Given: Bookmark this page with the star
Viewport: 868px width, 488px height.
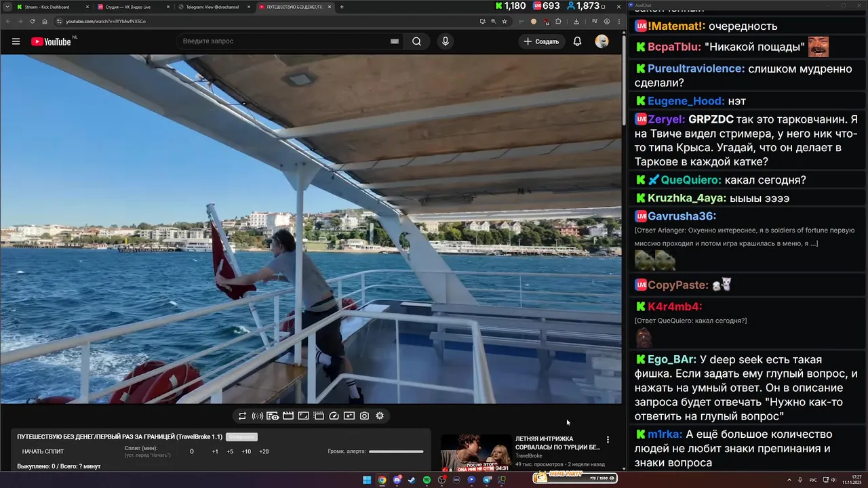Looking at the screenshot, I should tap(505, 21).
